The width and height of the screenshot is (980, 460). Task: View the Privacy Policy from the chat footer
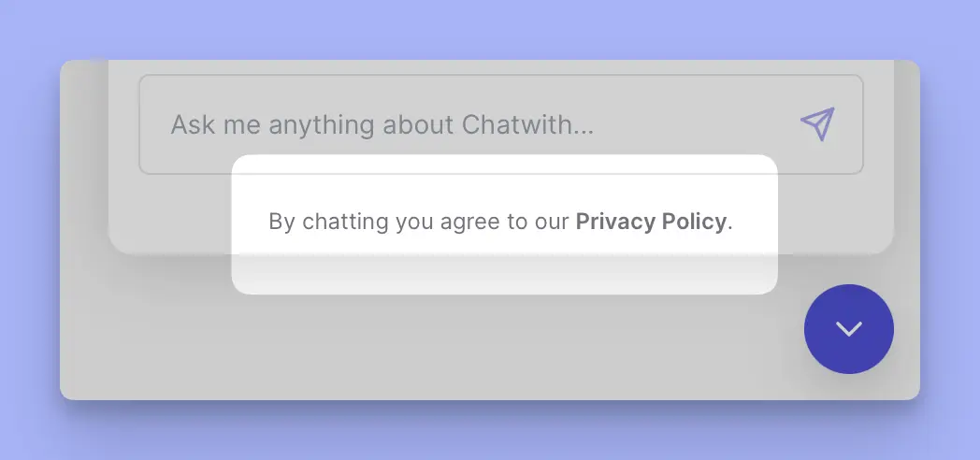click(651, 222)
